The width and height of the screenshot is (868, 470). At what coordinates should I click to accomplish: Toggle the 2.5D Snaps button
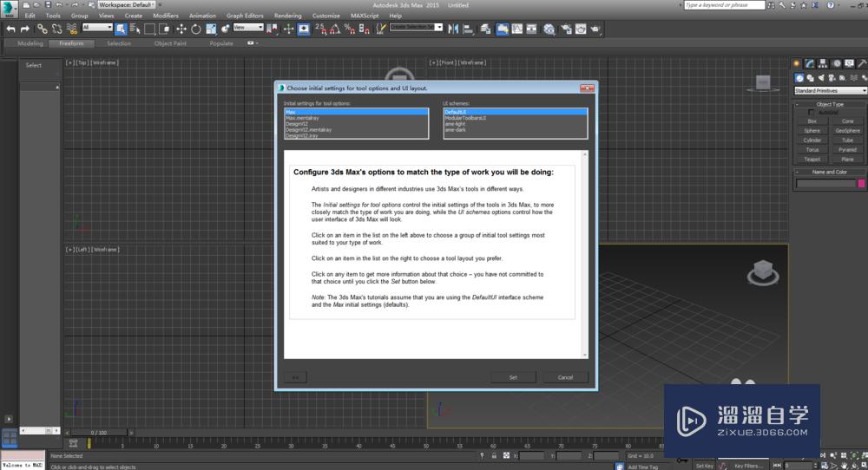point(322,29)
